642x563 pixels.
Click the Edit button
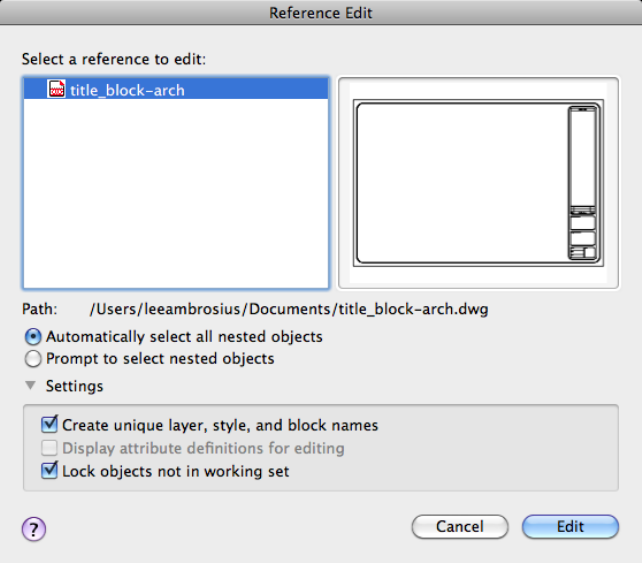[570, 527]
